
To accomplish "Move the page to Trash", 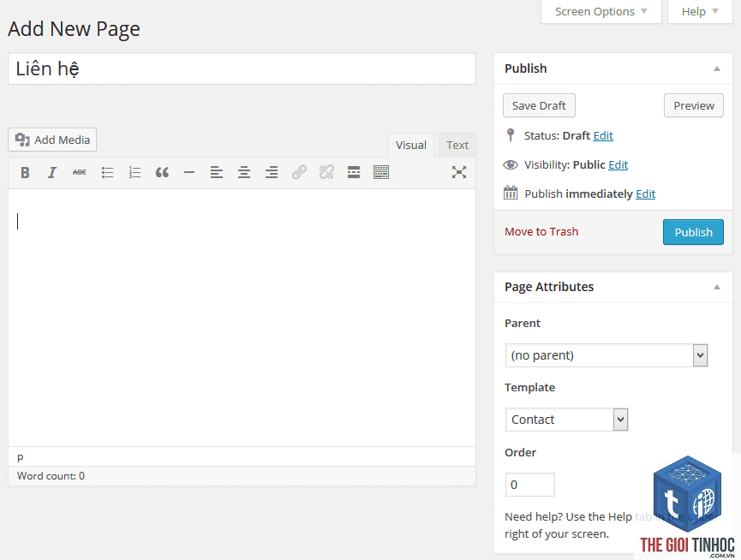I will click(x=541, y=231).
